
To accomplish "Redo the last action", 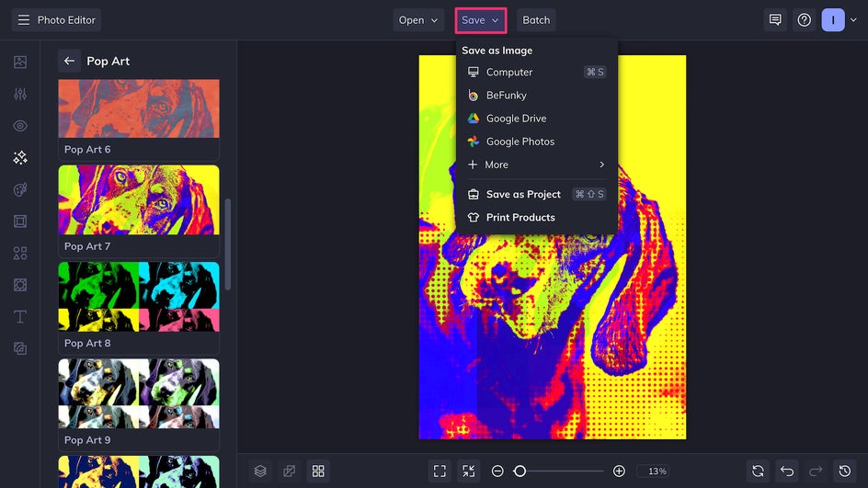I will pyautogui.click(x=816, y=471).
